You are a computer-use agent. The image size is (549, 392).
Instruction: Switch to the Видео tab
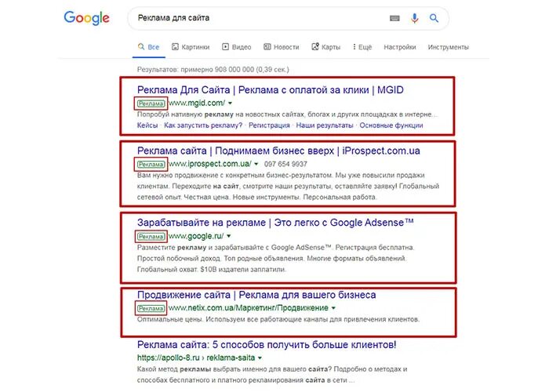pos(237,47)
